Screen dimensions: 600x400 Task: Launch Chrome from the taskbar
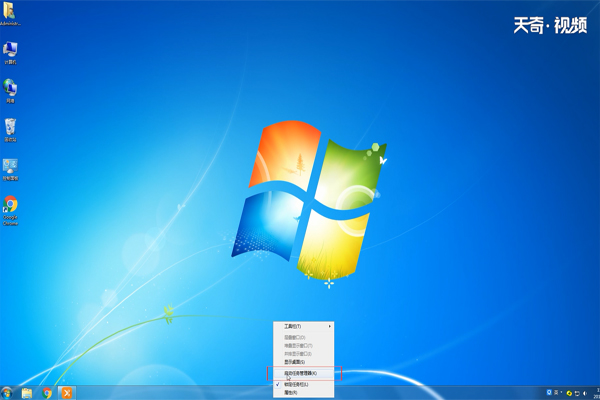pos(47,393)
